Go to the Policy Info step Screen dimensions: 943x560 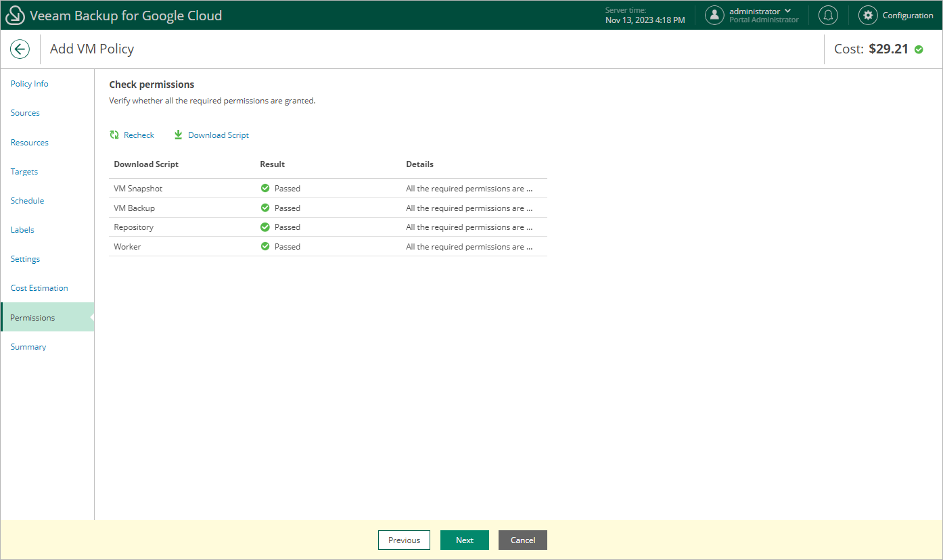click(30, 84)
